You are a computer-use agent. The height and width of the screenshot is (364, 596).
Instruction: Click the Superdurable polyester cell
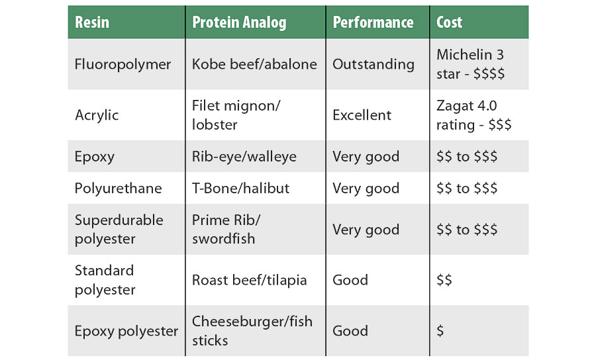[x=118, y=229]
